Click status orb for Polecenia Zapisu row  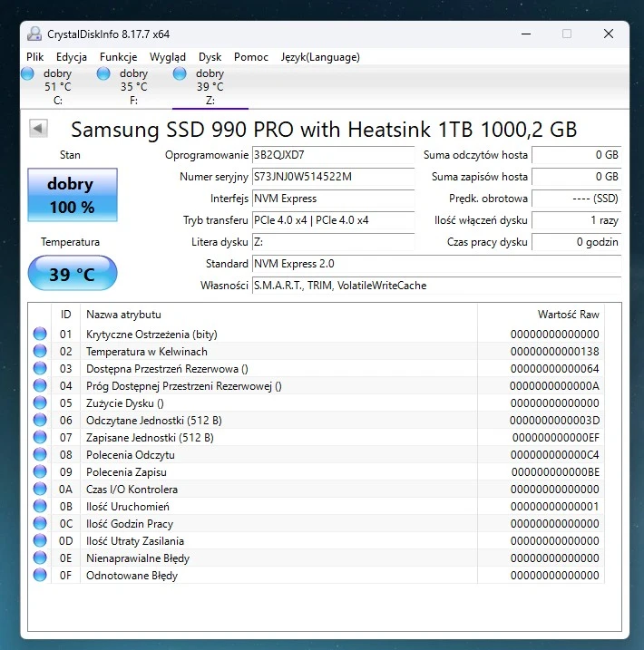(x=40, y=471)
